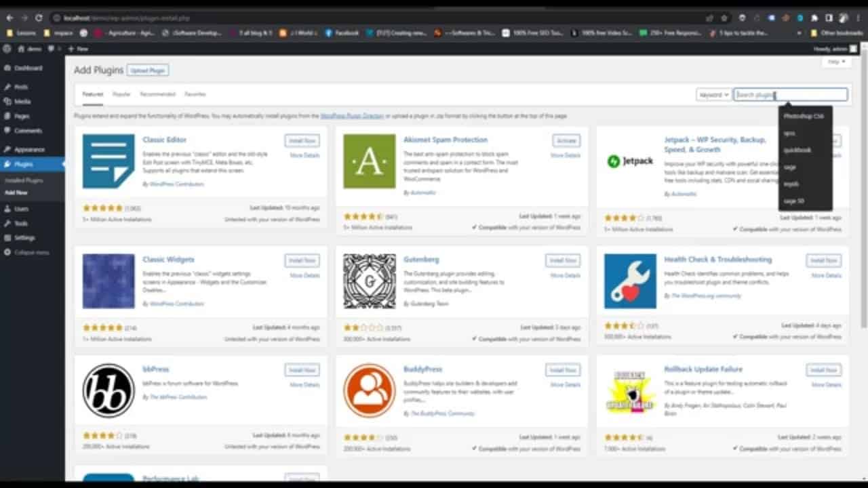Switch to the Recommended tab
The width and height of the screenshot is (868, 488).
click(x=158, y=94)
